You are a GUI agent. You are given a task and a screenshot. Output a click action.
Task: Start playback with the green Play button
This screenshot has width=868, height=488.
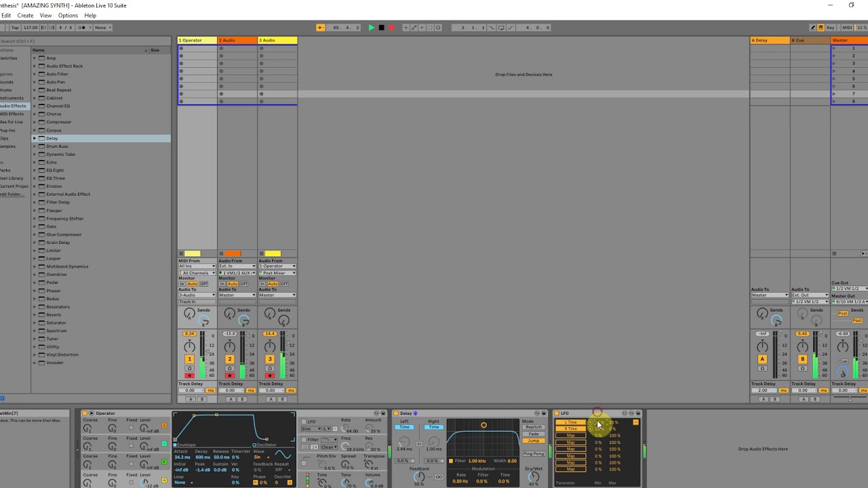371,28
